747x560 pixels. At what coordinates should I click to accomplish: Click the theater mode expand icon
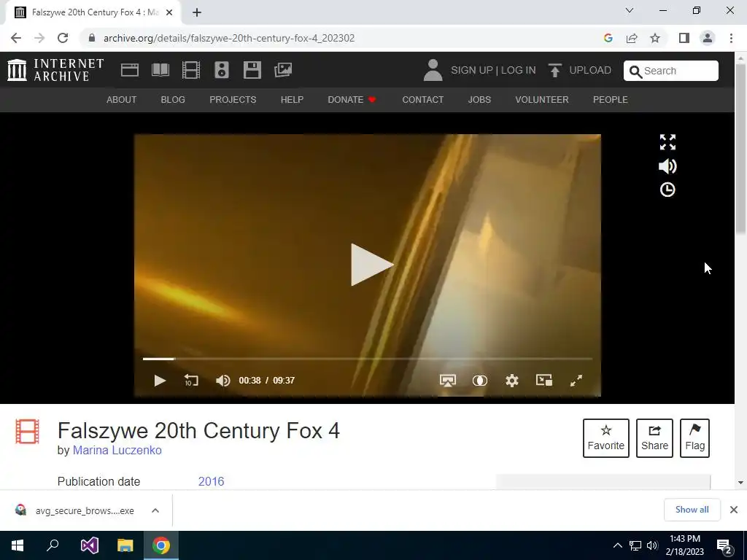pyautogui.click(x=667, y=142)
